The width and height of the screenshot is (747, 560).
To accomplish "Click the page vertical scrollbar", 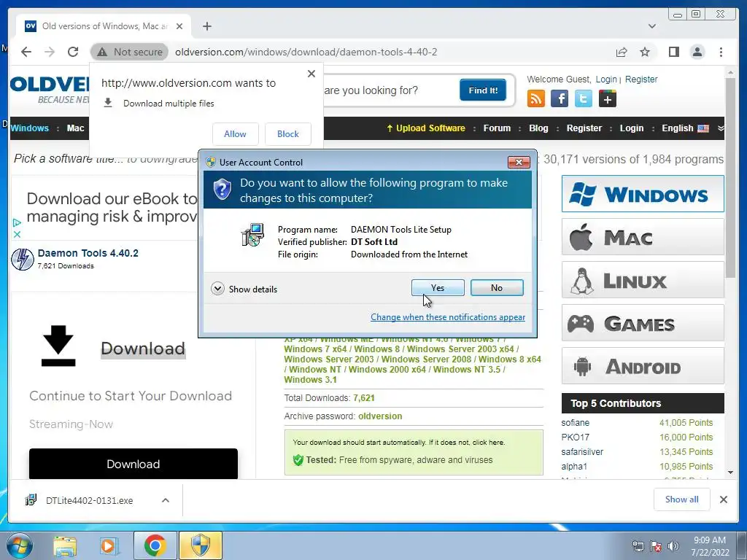I will (730, 178).
